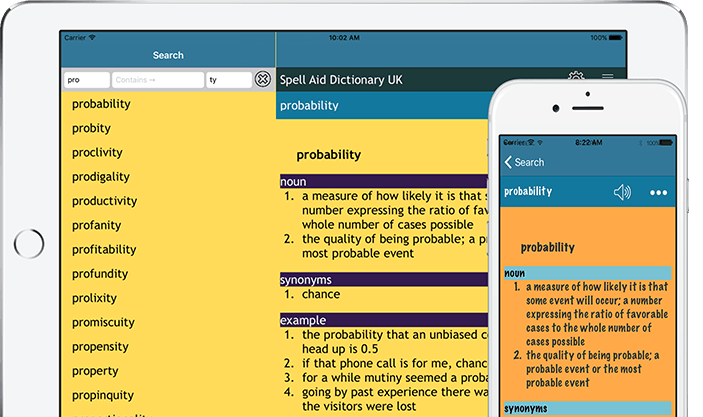Viewport: 703px width, 417px height.
Task: Select 'proclivity' in word list
Action: 97,152
